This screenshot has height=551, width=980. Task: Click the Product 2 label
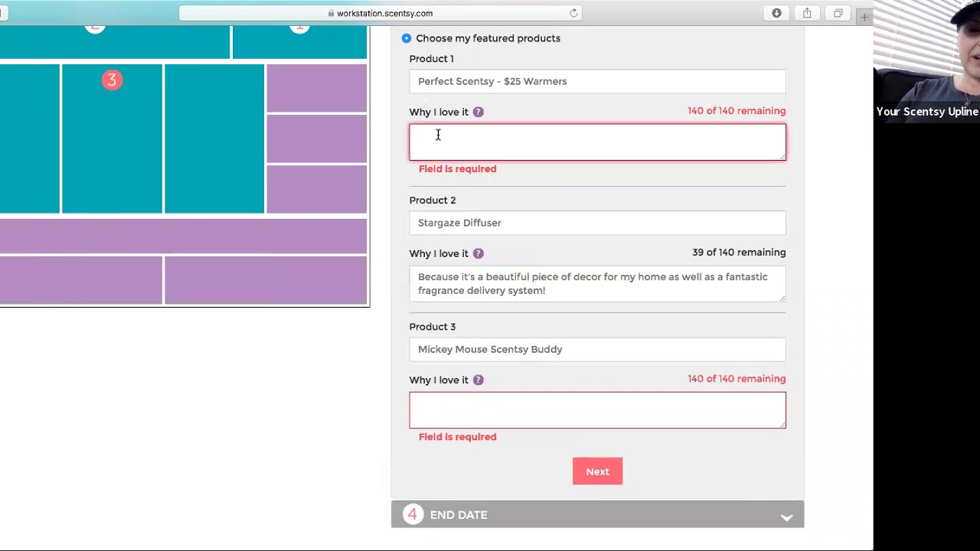pos(432,201)
